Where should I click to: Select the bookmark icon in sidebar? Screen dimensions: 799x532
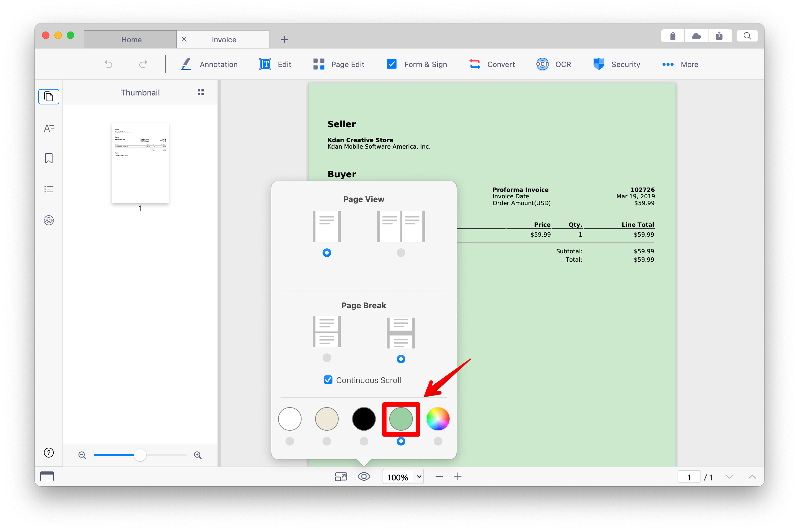(x=49, y=158)
